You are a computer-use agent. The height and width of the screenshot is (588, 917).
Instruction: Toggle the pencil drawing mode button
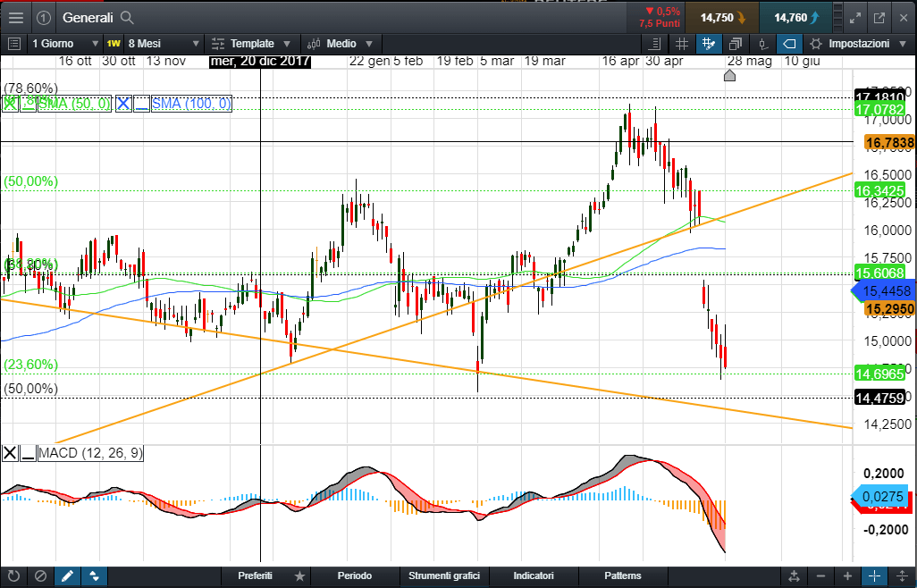click(x=67, y=576)
